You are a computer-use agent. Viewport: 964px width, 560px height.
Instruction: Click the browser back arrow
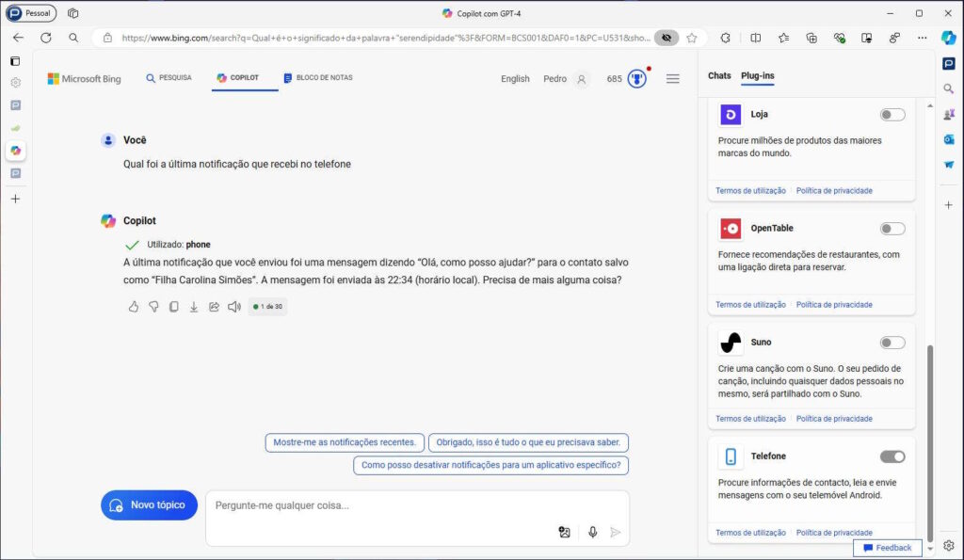coord(19,38)
